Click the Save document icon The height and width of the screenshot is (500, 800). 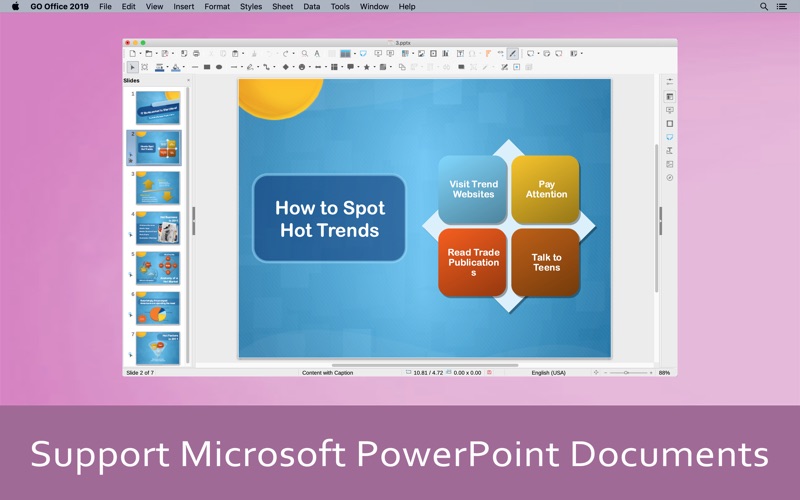pos(165,53)
